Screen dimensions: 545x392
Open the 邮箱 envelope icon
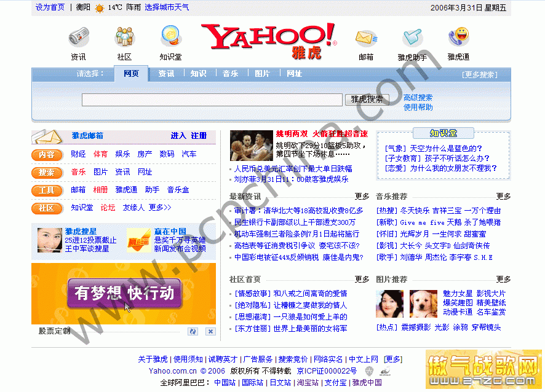366,37
